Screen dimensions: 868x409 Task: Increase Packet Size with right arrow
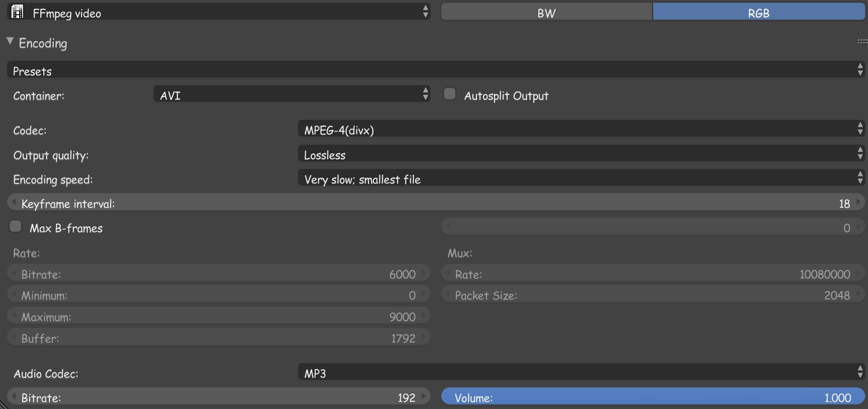(859, 294)
